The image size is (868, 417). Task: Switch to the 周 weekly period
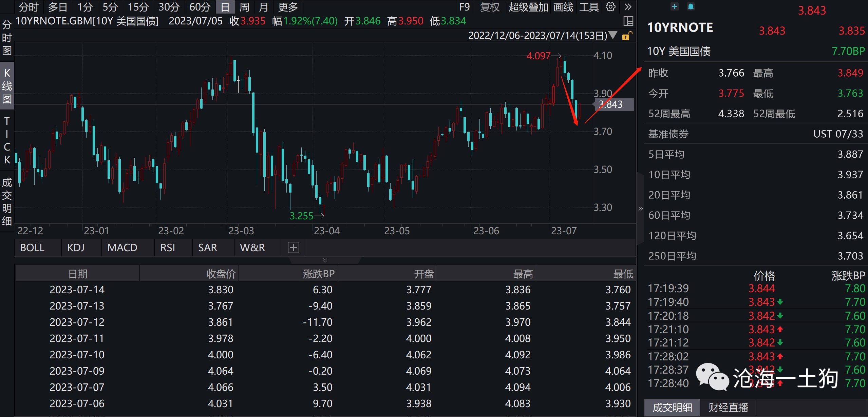tap(244, 7)
